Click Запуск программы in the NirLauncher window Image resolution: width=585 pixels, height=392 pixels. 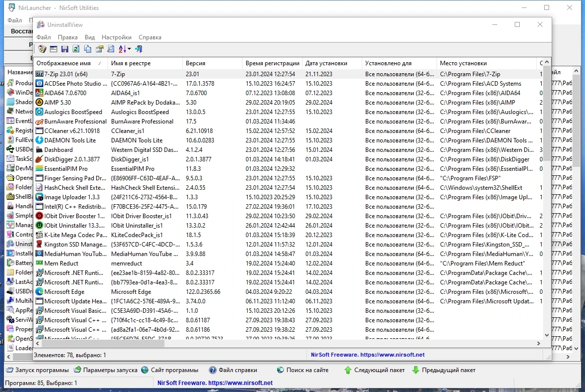(37, 370)
